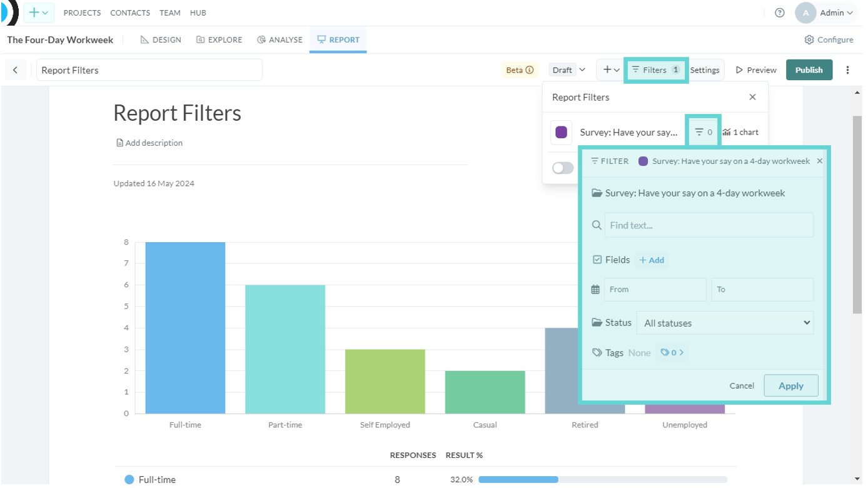Viewport: 868px width, 488px height.
Task: Click the Full-time 32.0% progress bar
Action: pyautogui.click(x=603, y=479)
